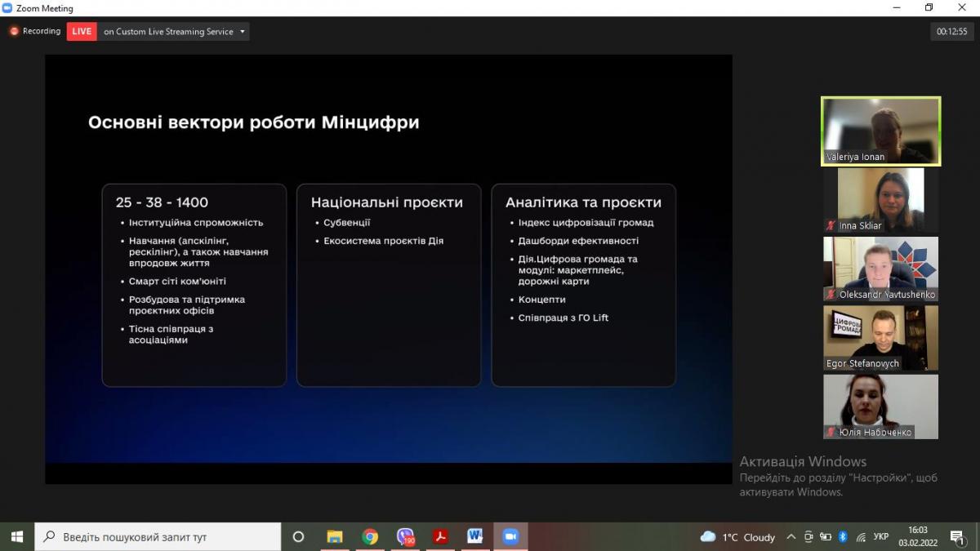Open Viber from the taskbar
This screenshot has width=980, height=551.
coord(406,536)
